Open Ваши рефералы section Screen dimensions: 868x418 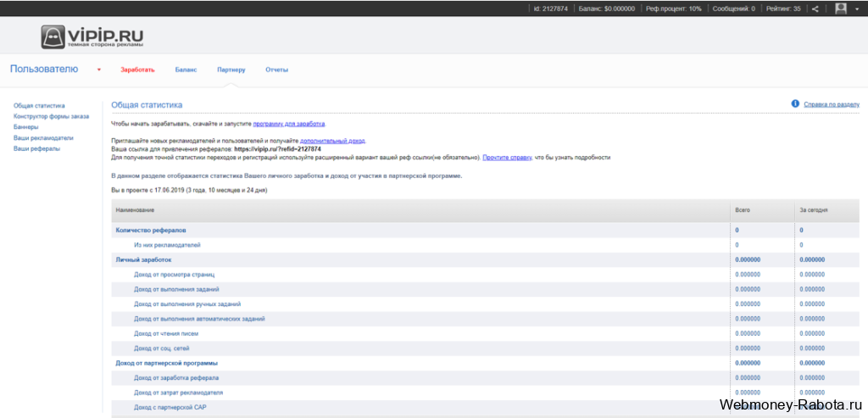(x=37, y=148)
